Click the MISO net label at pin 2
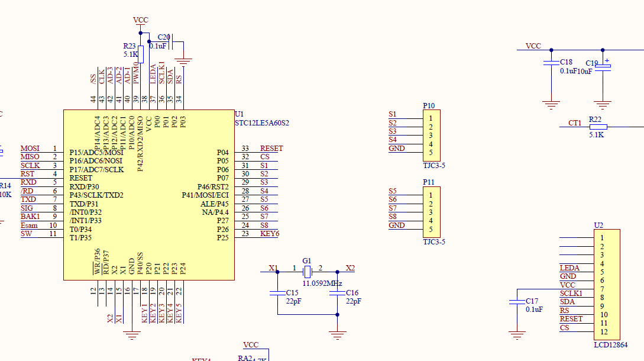The width and height of the screenshot is (644, 361). coord(30,157)
